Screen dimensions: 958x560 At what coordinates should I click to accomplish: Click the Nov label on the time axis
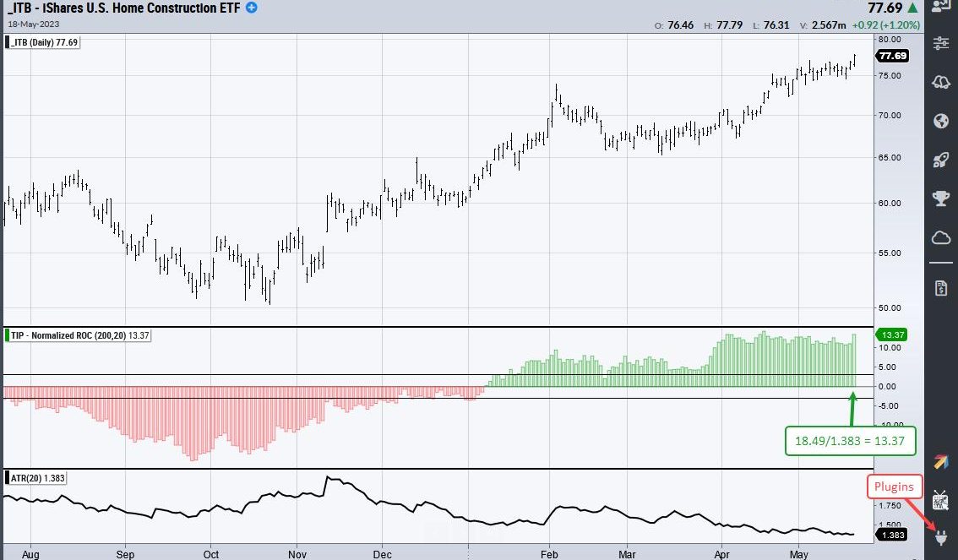coord(297,554)
